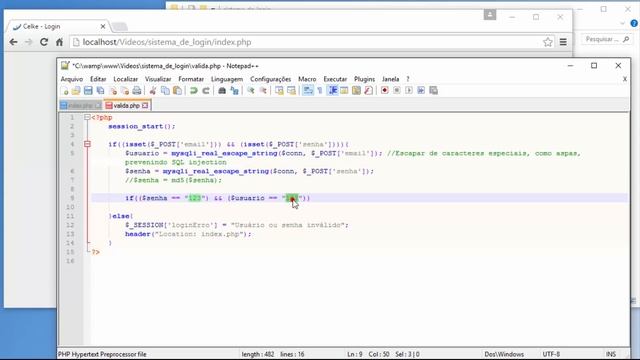
Task: Open the ? help menu
Action: click(x=407, y=79)
